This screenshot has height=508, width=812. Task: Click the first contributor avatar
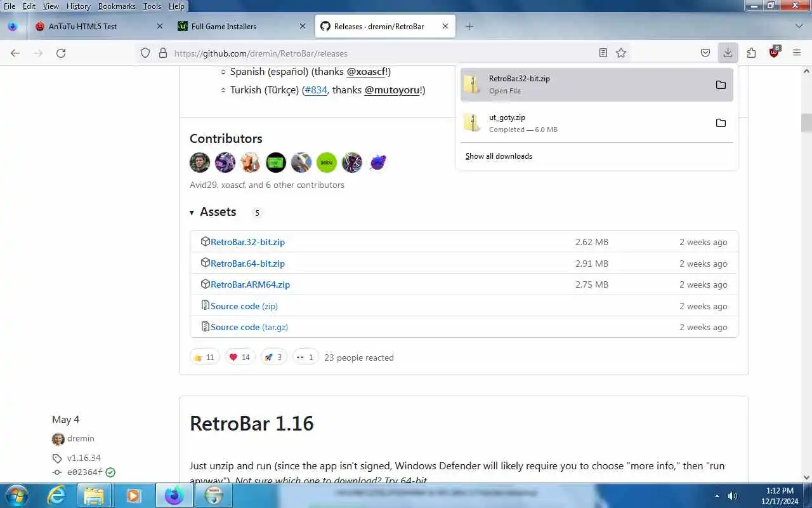tap(200, 163)
